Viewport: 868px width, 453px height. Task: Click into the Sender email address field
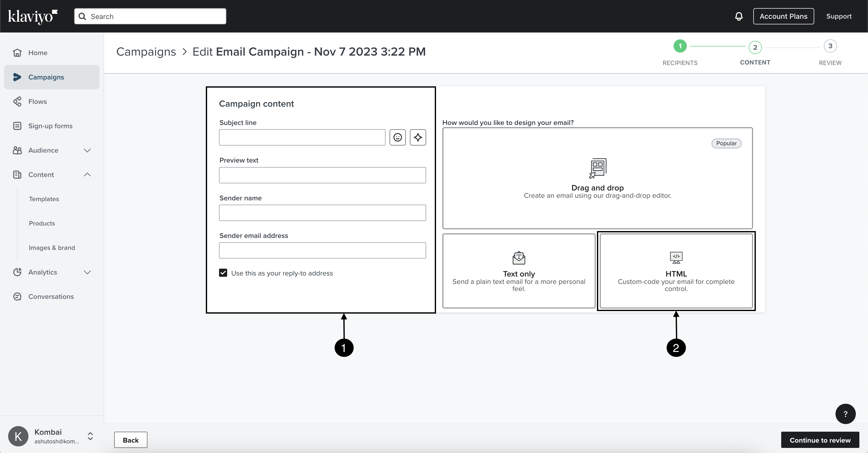point(322,250)
